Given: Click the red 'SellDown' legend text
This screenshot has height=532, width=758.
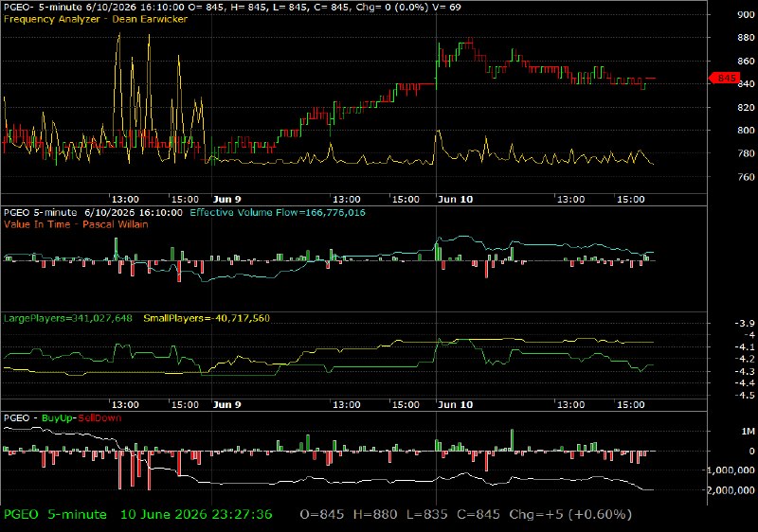Looking at the screenshot, I should click(99, 418).
